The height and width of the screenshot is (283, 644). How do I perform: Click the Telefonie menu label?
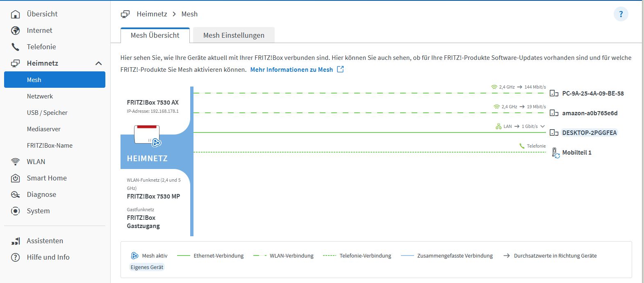41,47
